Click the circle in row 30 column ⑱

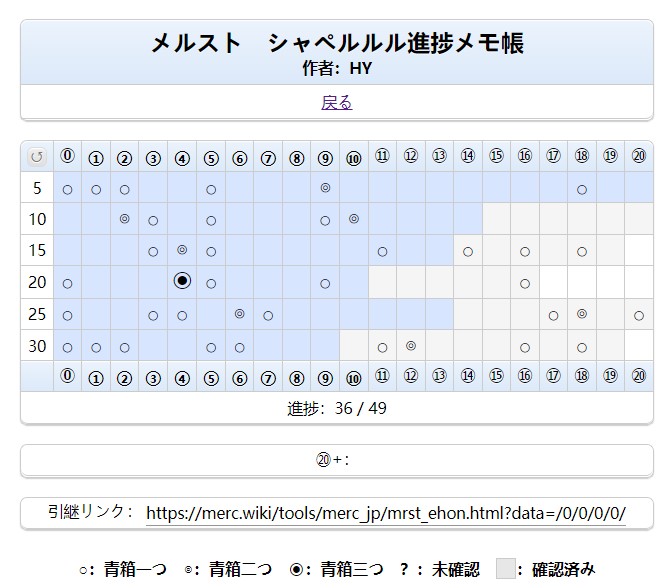pyautogui.click(x=582, y=348)
